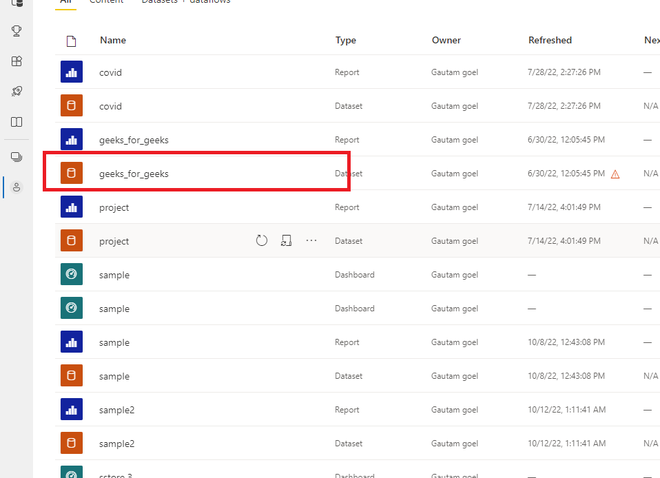660x478 pixels.
Task: Click the sample2 Dataset icon
Action: [72, 443]
